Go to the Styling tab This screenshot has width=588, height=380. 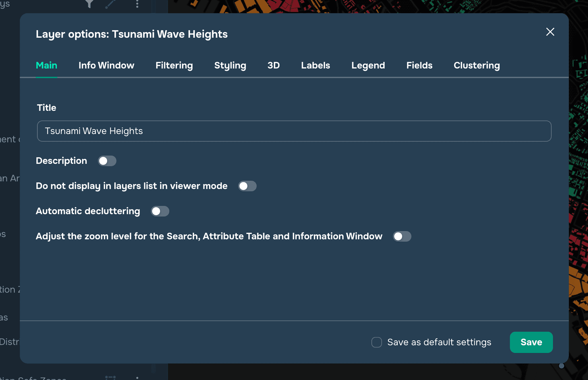230,66
